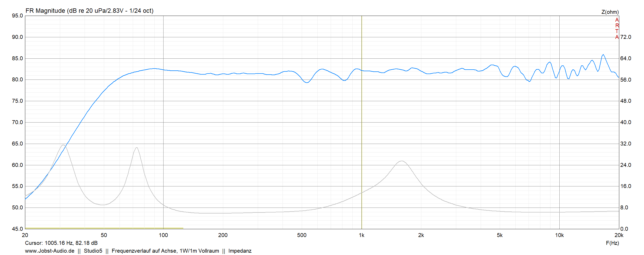Click the 45.0 label on the dB axis
Screen dimensions: 644x255
click(17, 229)
